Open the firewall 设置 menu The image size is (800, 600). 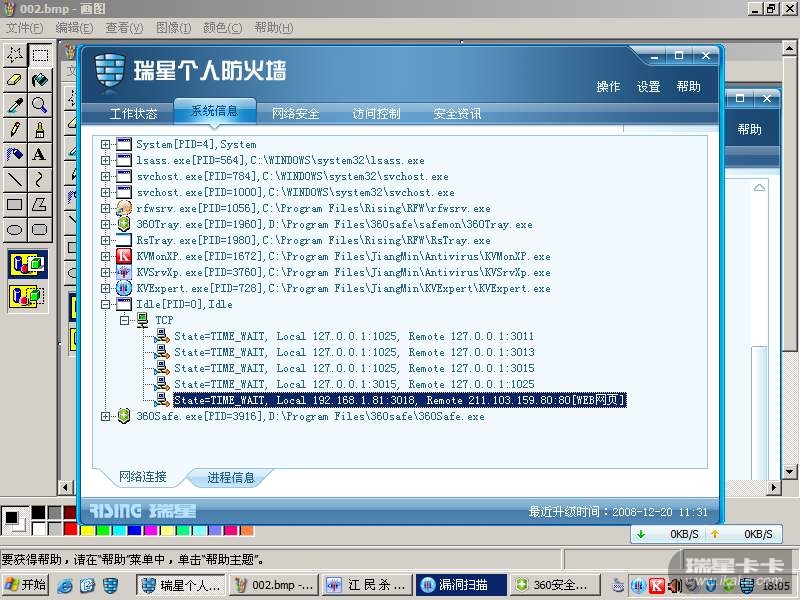pos(648,87)
